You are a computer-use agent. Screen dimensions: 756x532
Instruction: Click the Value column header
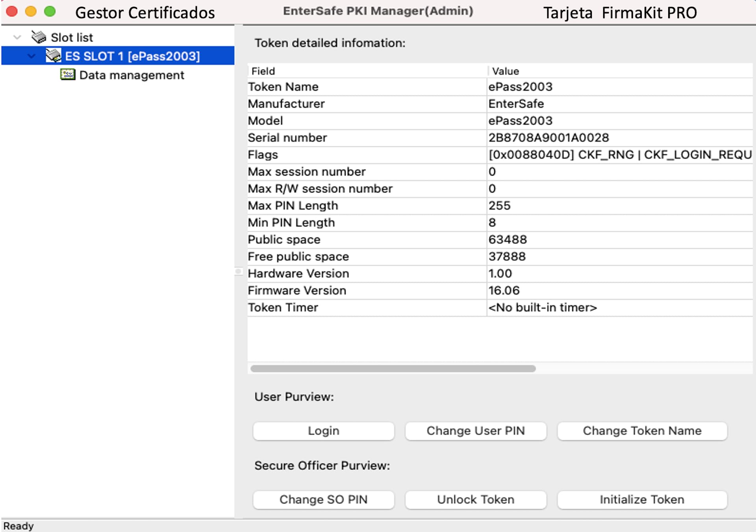coord(620,71)
